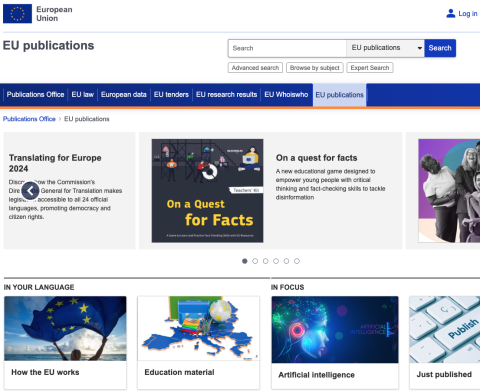Open Advanced search options
Viewport: 480px width, 391px height.
coord(255,68)
